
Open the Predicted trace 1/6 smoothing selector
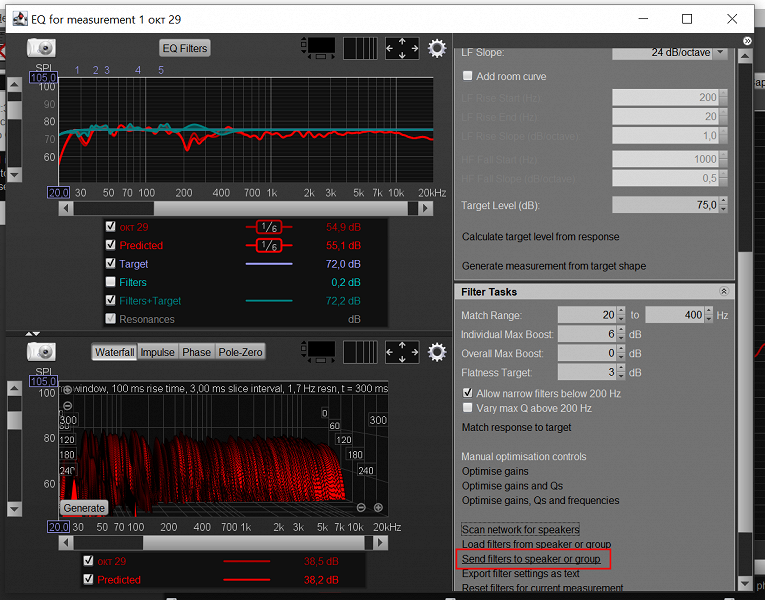268,245
